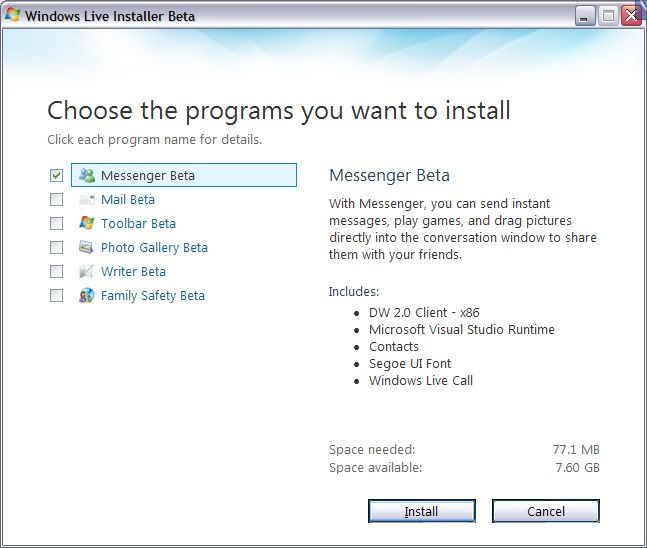Display Writer Beta program details
The image size is (647, 548).
(133, 272)
